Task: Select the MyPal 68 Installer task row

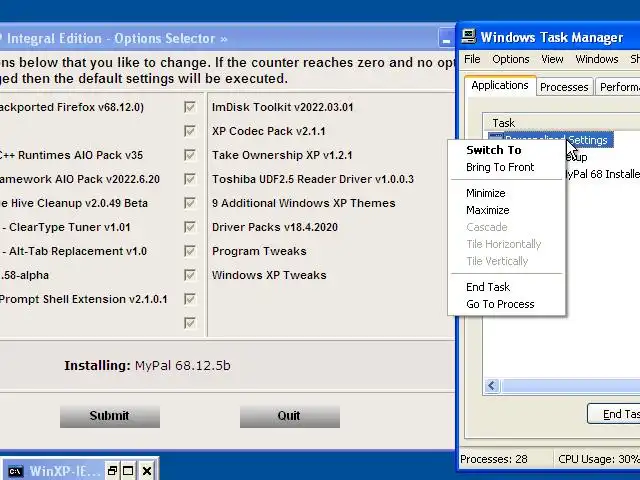Action: (602, 174)
